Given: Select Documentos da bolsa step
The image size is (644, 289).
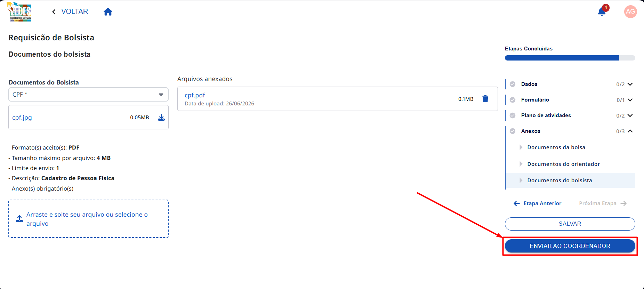Looking at the screenshot, I should [x=556, y=147].
